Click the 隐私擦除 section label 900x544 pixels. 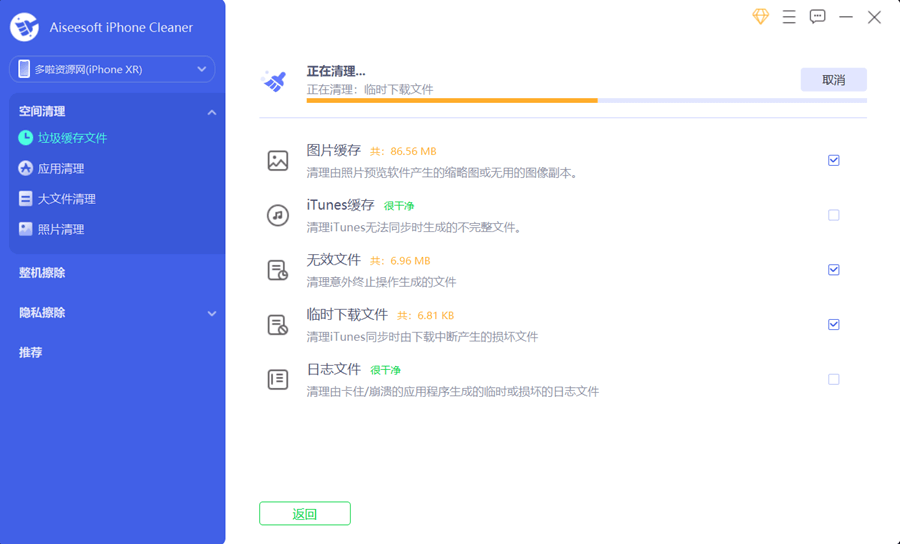point(42,313)
